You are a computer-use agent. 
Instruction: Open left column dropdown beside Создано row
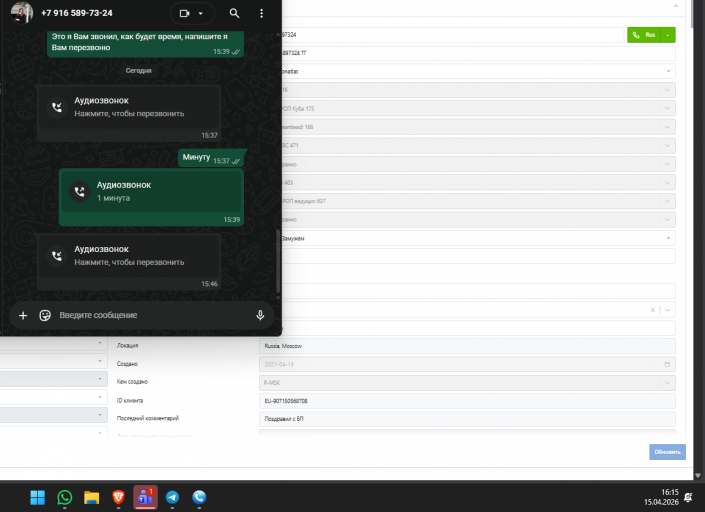[99, 361]
